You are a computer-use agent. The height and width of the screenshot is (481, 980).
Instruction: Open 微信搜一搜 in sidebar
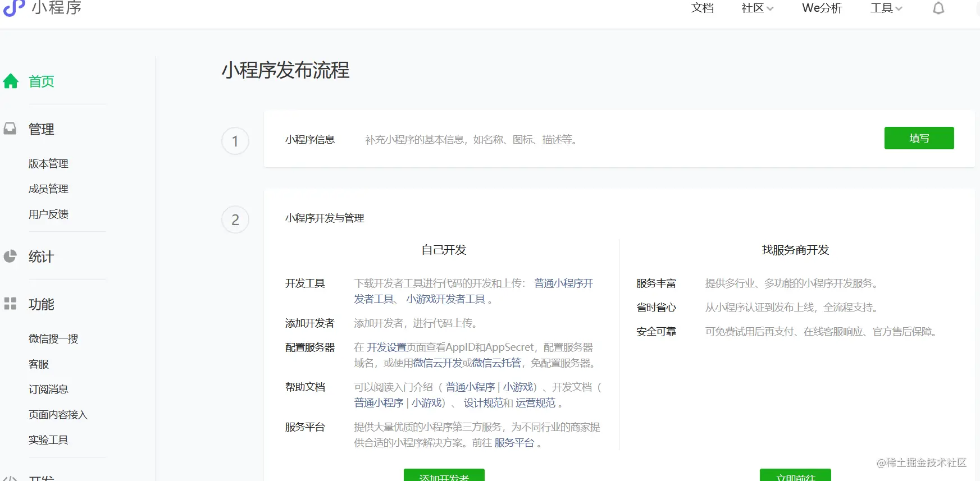pyautogui.click(x=53, y=338)
